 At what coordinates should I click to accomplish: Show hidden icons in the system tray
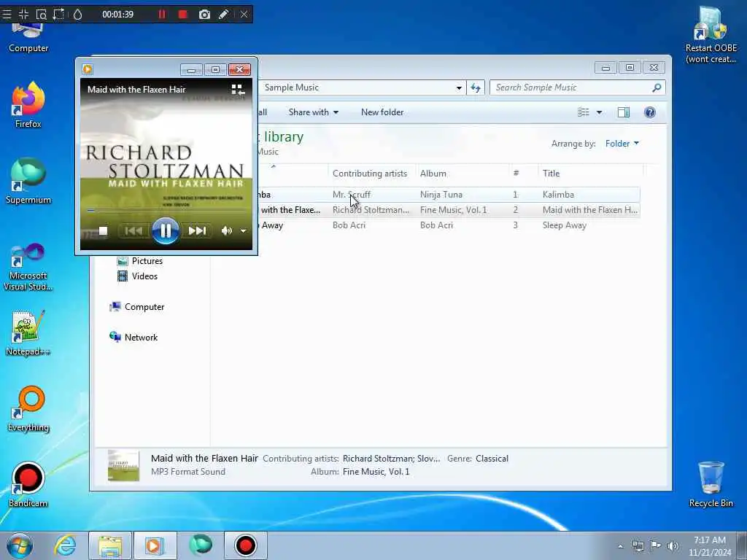coord(620,546)
